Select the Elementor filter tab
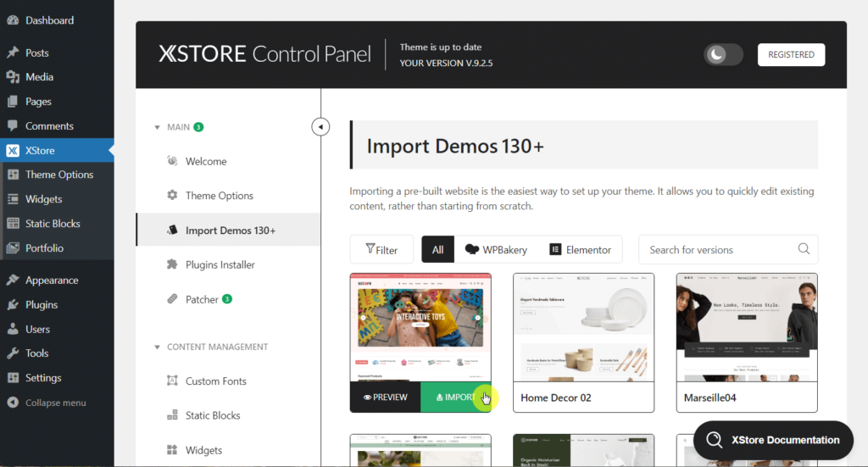The width and height of the screenshot is (868, 467). 580,249
